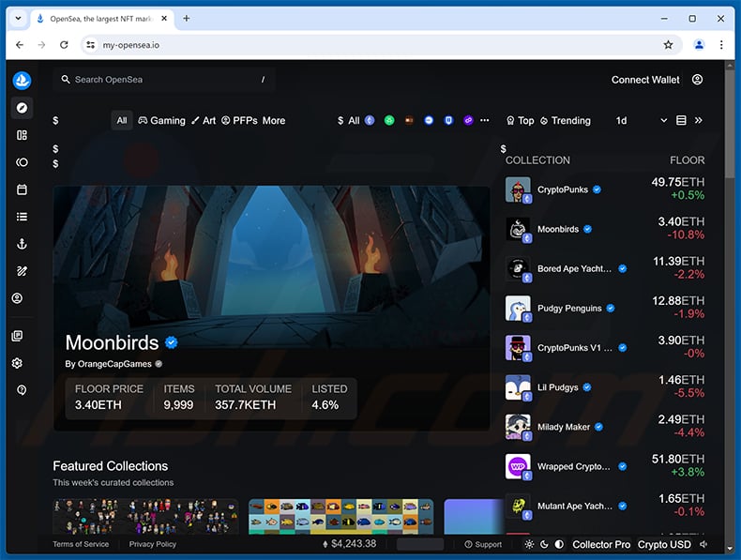The width and height of the screenshot is (741, 560).
Task: Click the ETH price $4,243.38 in footer
Action: coord(350,544)
